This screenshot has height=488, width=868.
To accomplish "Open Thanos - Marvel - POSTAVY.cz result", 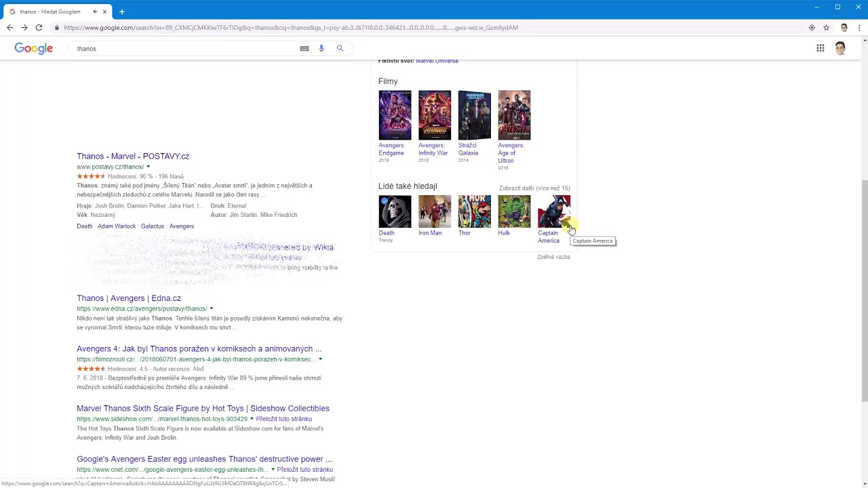I will (x=133, y=156).
